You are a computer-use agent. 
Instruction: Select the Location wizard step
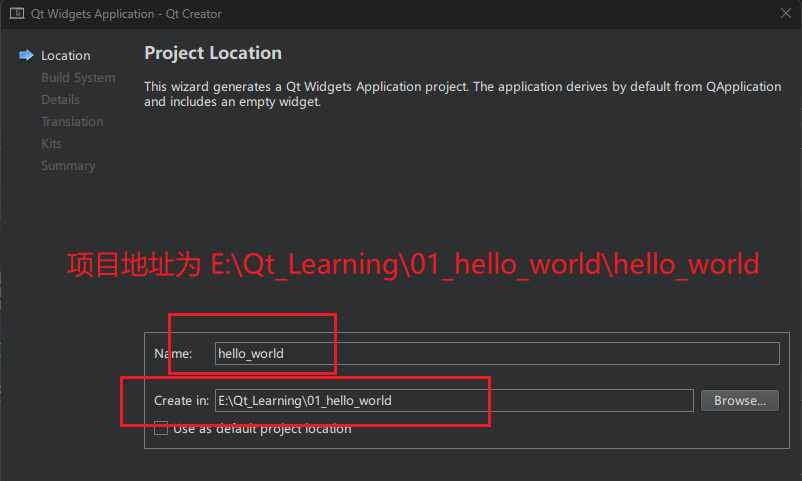pos(66,56)
